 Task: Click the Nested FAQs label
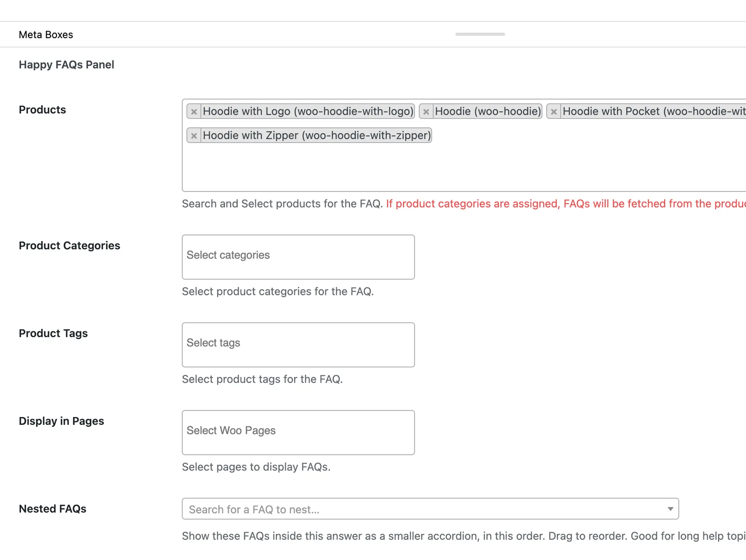pos(53,509)
